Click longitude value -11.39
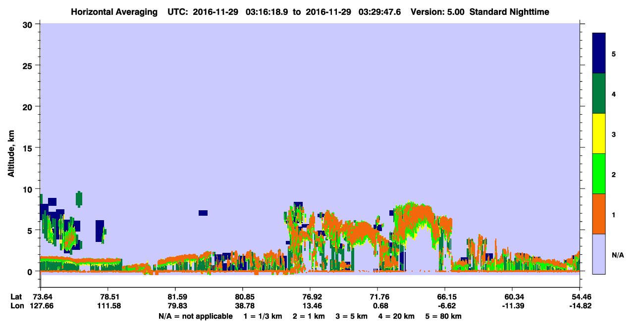The height and width of the screenshot is (330, 644). 512,306
